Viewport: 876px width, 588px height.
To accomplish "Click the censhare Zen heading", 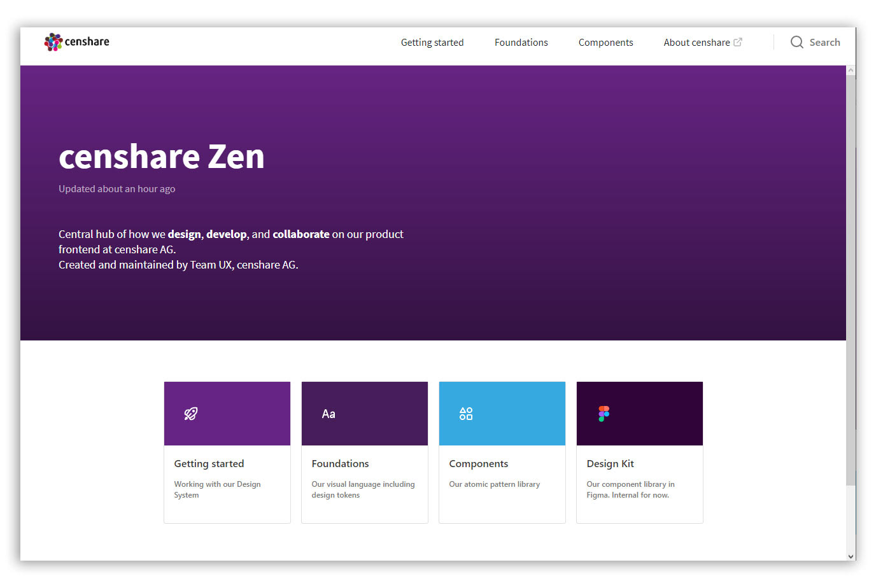I will (x=162, y=157).
